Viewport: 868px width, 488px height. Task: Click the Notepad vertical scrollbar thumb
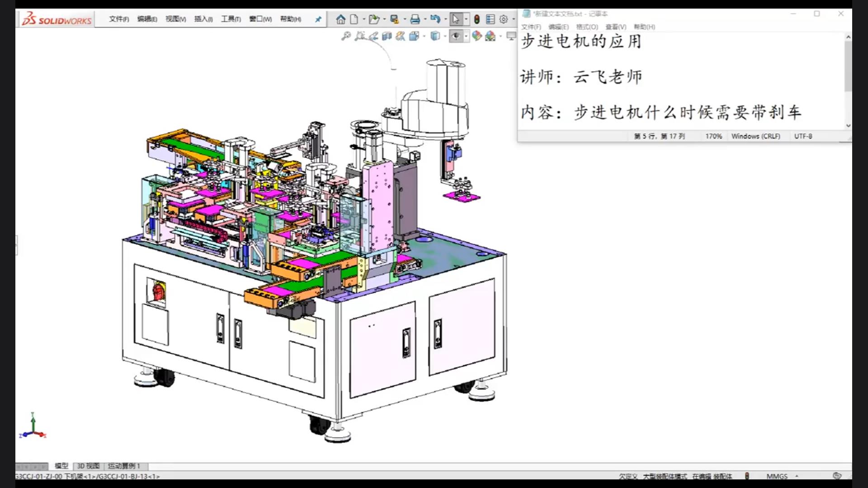[x=848, y=66]
